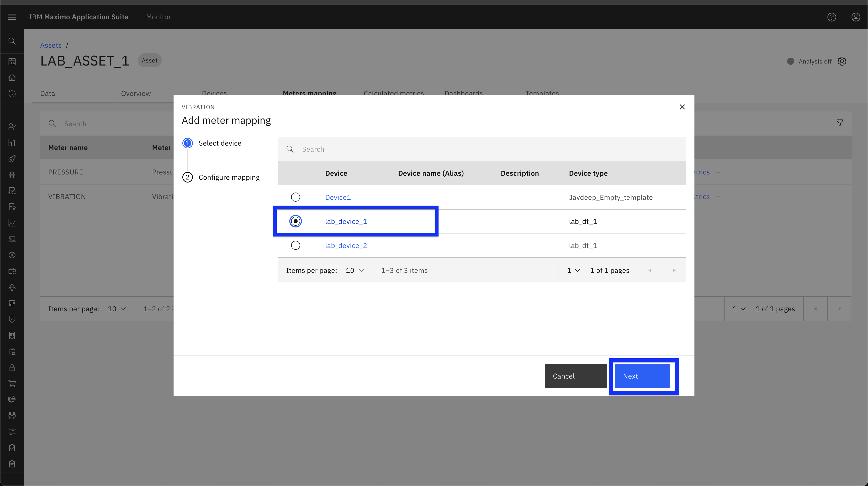Click next page arrow in background table
This screenshot has height=486, width=868.
(839, 309)
